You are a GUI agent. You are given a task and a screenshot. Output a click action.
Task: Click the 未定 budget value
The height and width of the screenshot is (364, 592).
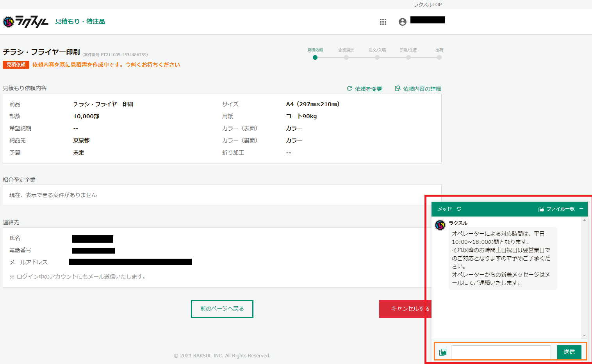[x=78, y=153]
